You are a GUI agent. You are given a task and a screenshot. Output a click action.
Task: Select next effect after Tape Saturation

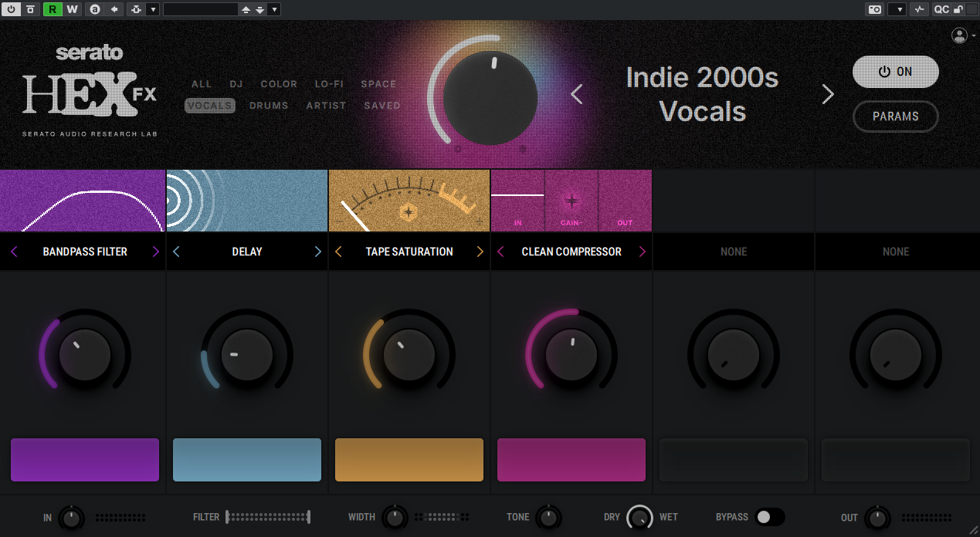click(x=480, y=252)
